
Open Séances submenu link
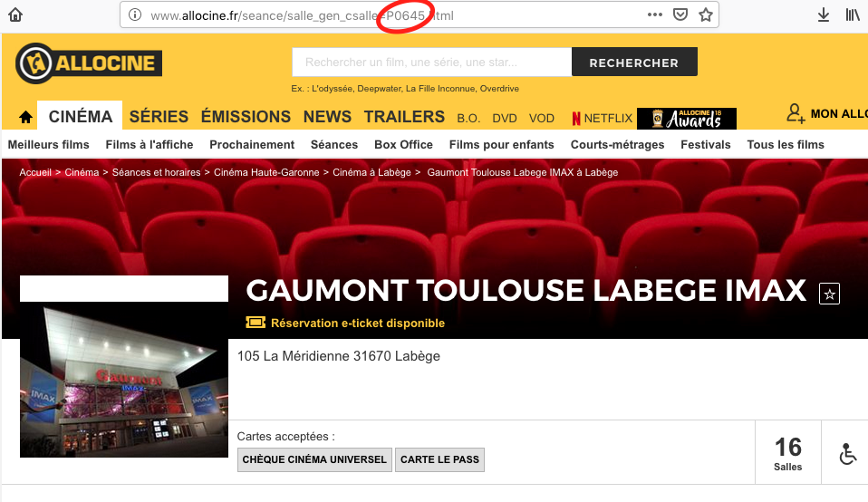[334, 144]
